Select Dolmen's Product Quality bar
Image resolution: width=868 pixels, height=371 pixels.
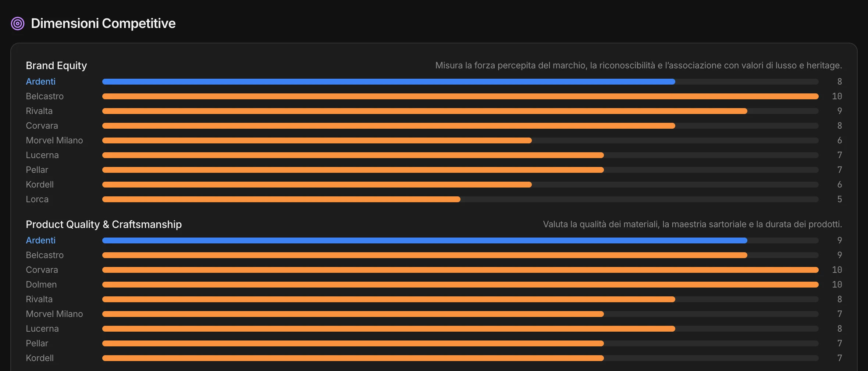tap(460, 285)
